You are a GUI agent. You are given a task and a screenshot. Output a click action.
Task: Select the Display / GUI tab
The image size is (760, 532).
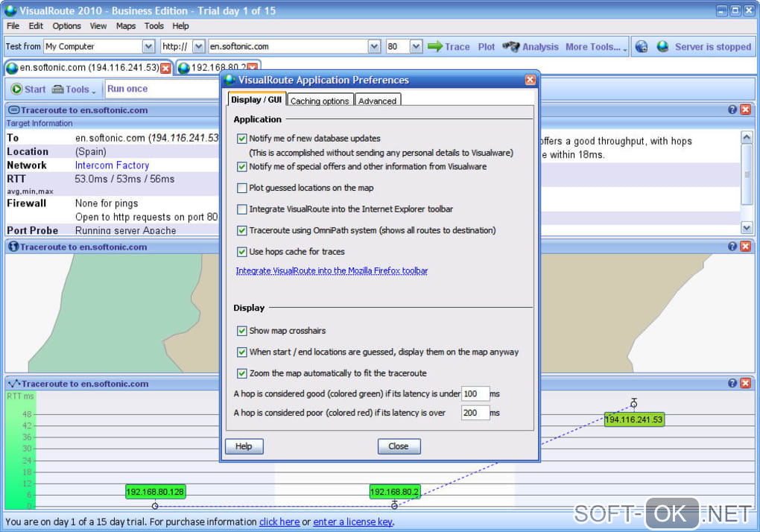coord(256,99)
